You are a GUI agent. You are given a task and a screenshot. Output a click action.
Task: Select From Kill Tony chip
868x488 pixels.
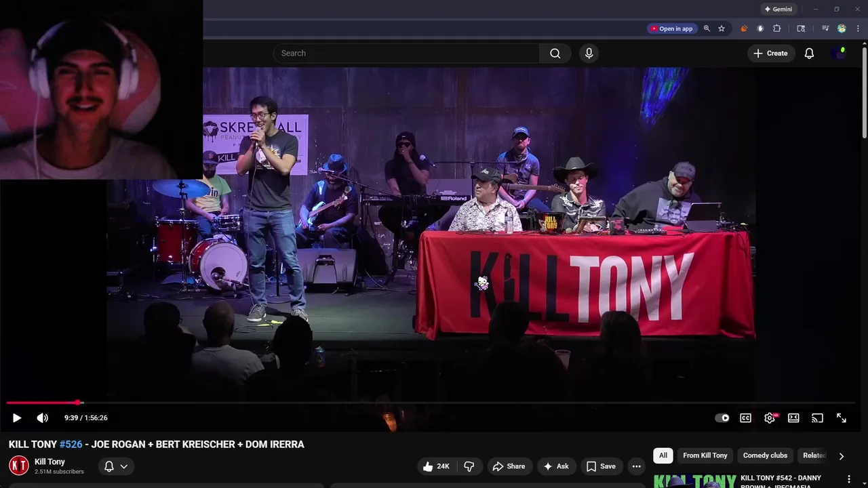pos(705,455)
